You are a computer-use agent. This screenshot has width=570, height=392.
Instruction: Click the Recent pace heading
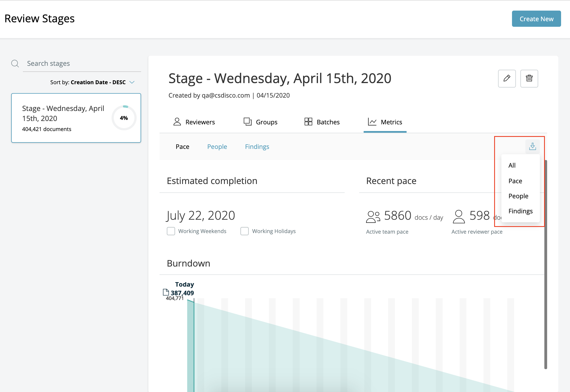[x=391, y=181]
